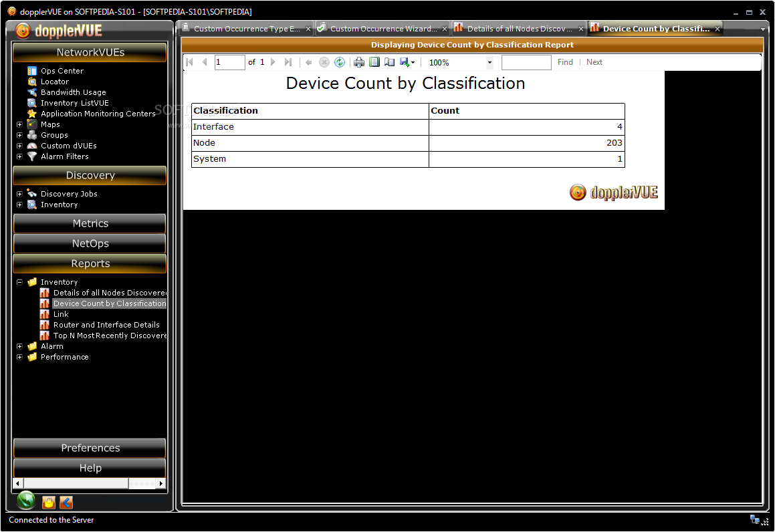Open Bandwidth Usage
Screen dimensions: 775x532
tap(73, 92)
